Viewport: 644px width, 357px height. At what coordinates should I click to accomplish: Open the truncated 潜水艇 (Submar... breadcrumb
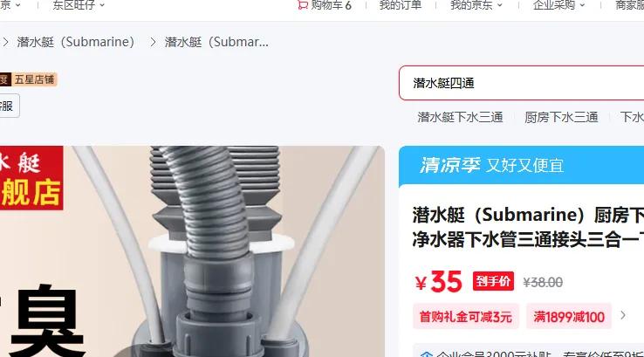[x=216, y=42]
